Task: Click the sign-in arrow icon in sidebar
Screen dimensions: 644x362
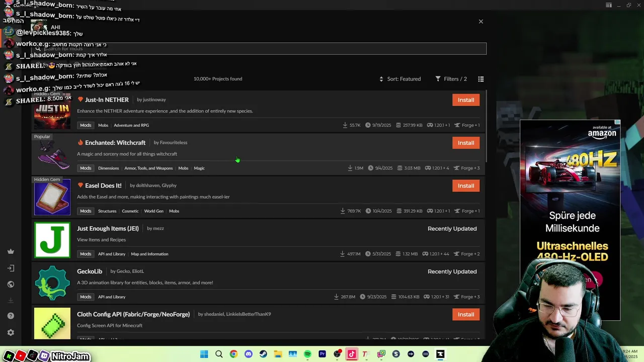Action: click(11, 268)
